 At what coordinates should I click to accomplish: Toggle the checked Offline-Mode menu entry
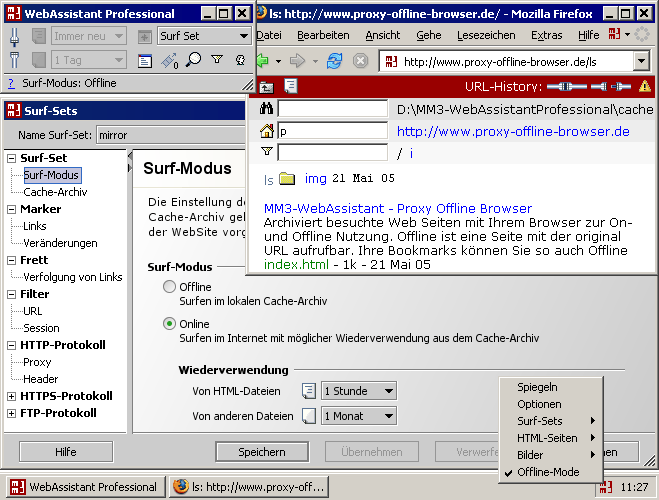click(x=548, y=472)
